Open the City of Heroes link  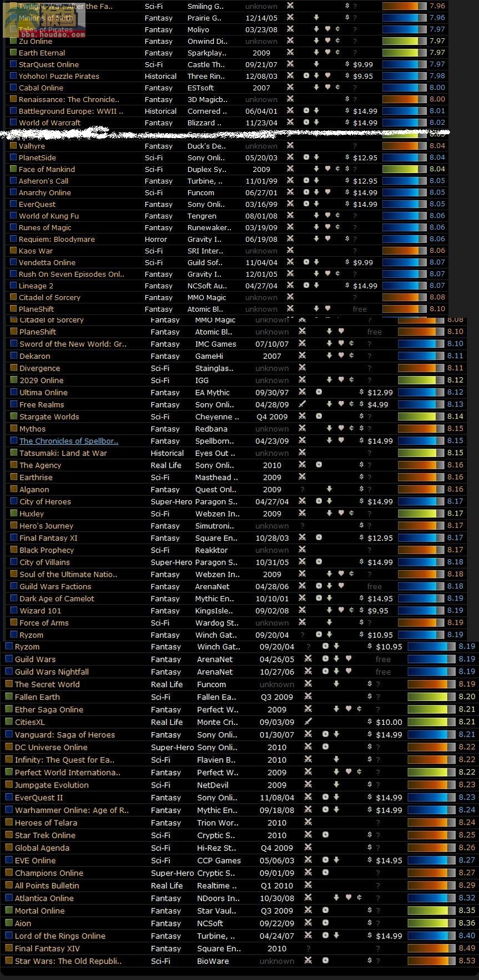[x=45, y=501]
